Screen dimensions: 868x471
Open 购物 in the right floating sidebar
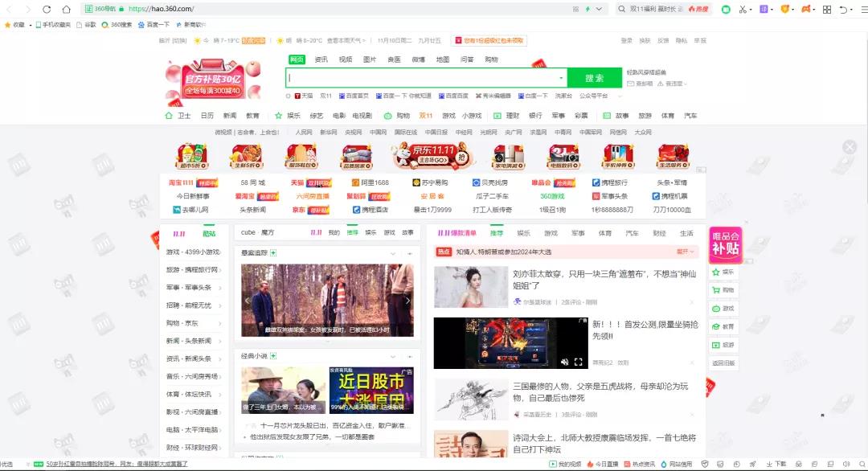click(x=723, y=290)
